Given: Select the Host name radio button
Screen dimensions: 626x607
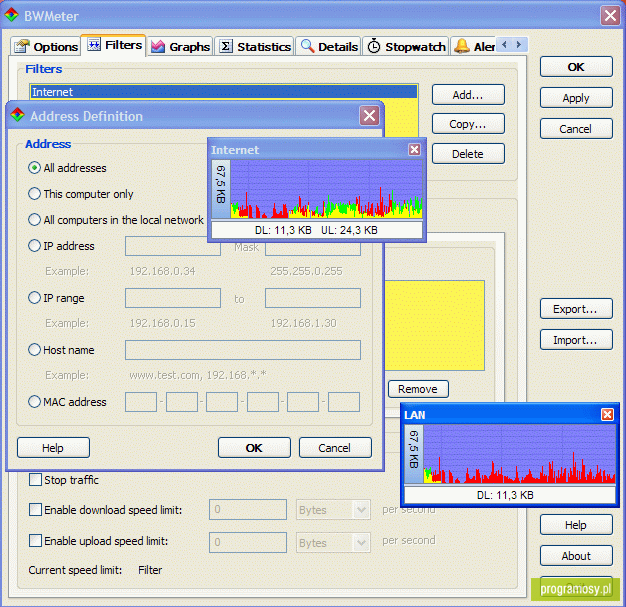Looking at the screenshot, I should 34,349.
